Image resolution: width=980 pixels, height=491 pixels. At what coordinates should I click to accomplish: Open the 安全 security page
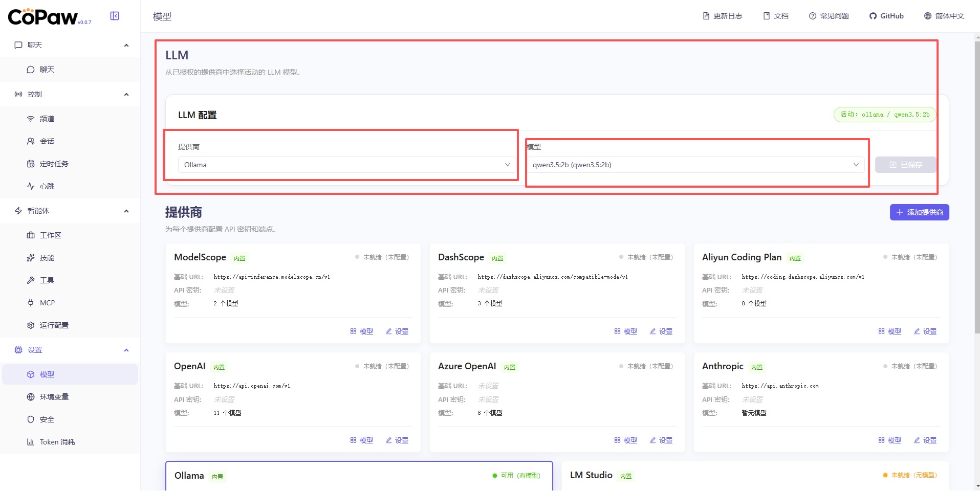[47, 419]
